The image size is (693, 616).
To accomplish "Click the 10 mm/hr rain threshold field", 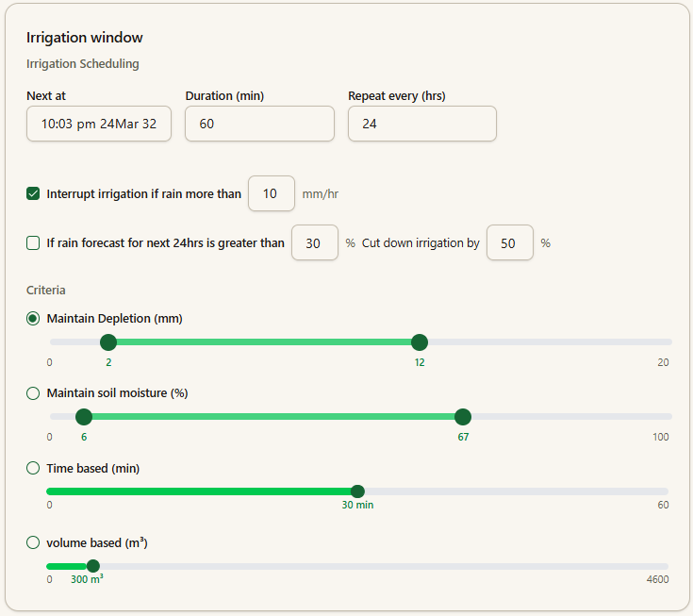I will 271,194.
